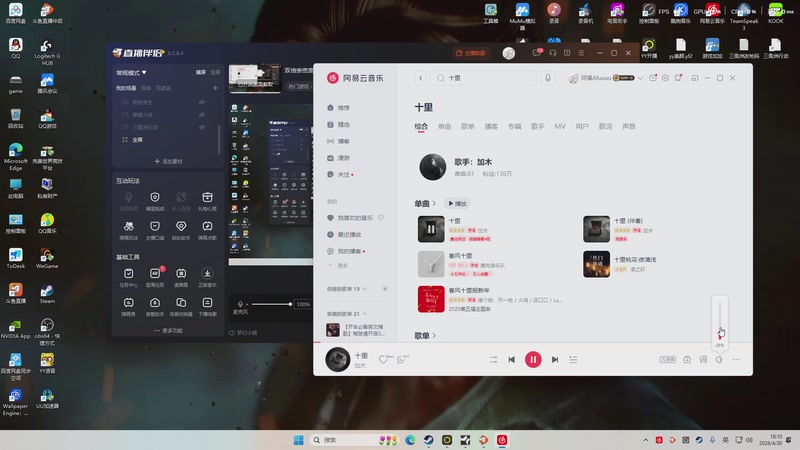Expand the 单曲 results section

tap(425, 204)
